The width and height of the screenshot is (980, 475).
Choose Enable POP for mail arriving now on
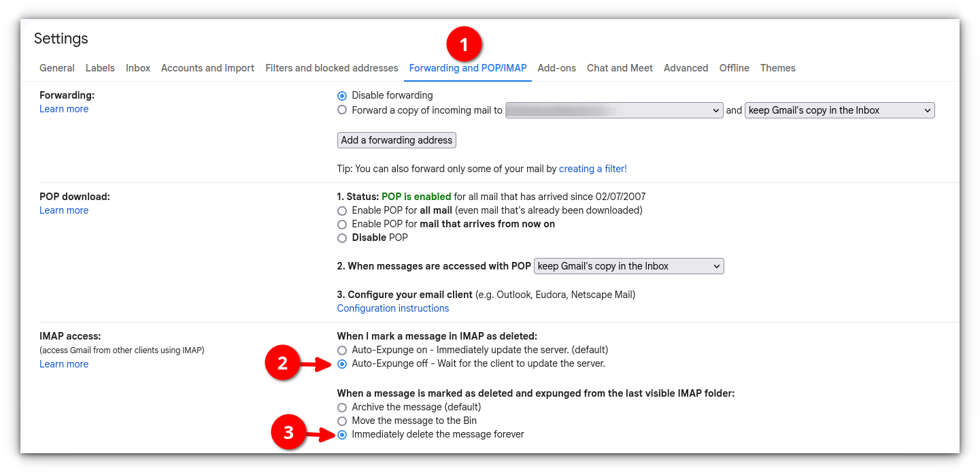pos(342,225)
